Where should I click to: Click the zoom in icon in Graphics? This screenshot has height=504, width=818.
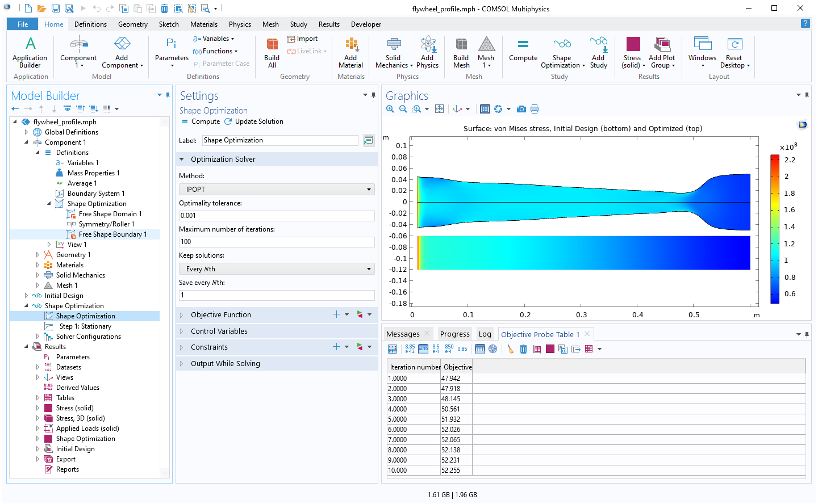390,109
